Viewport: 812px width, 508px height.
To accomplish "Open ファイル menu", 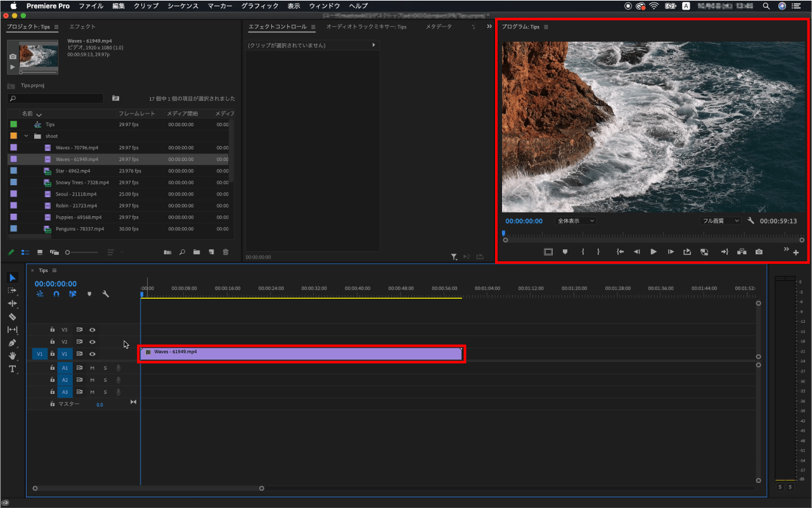I will pos(91,6).
